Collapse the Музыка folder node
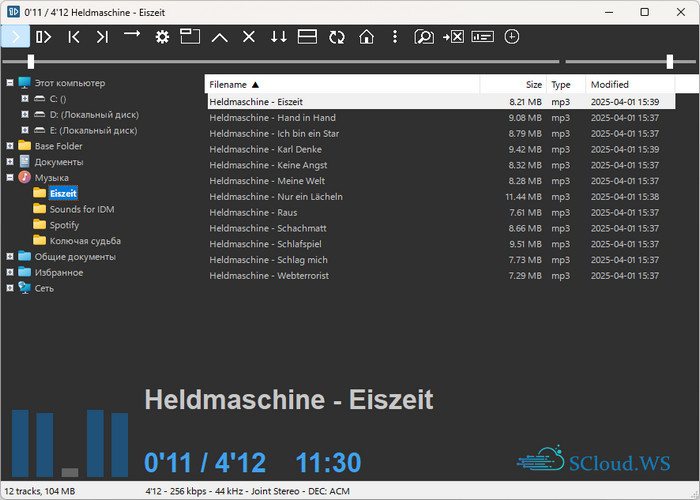700x500 pixels. click(10, 177)
